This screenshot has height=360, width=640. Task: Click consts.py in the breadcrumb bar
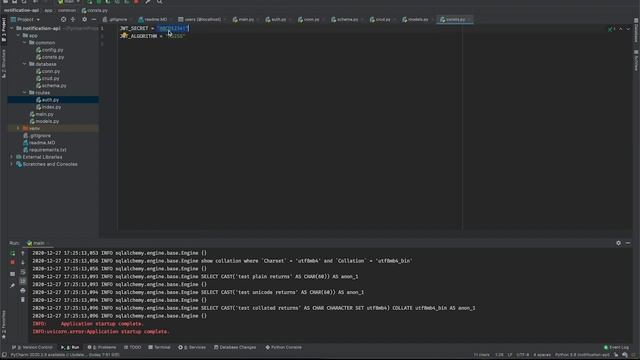click(x=95, y=10)
